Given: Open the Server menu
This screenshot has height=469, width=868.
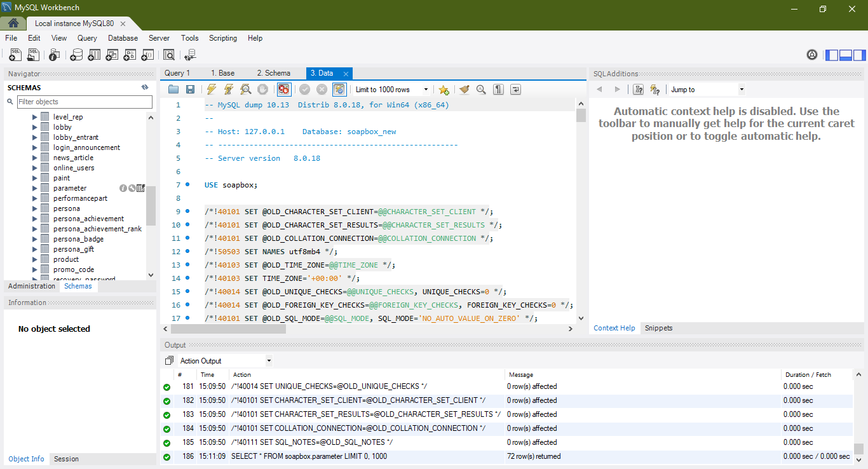Looking at the screenshot, I should point(159,38).
